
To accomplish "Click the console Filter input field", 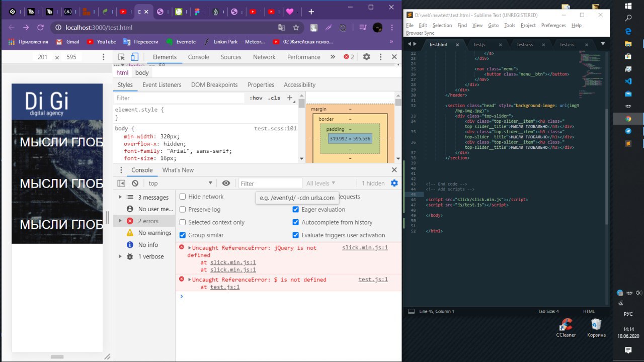I will (270, 184).
